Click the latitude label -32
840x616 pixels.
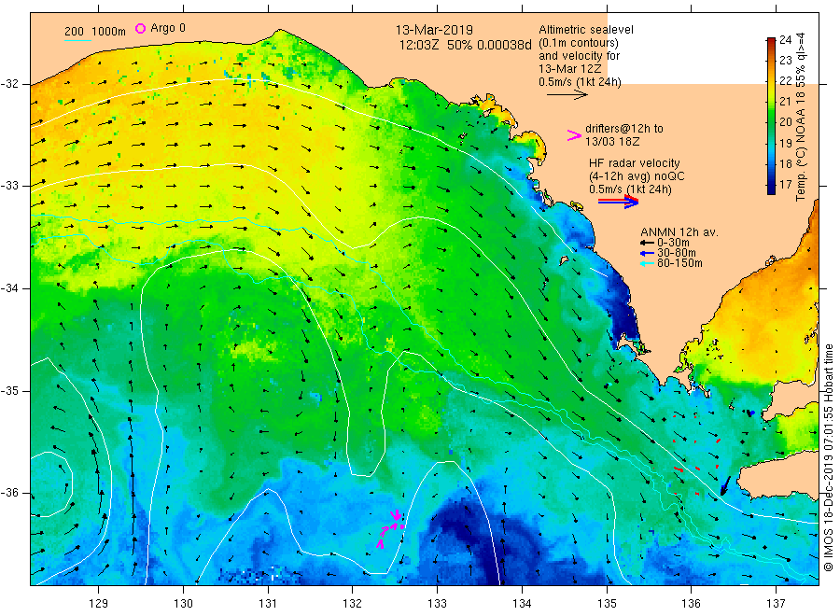(9, 84)
